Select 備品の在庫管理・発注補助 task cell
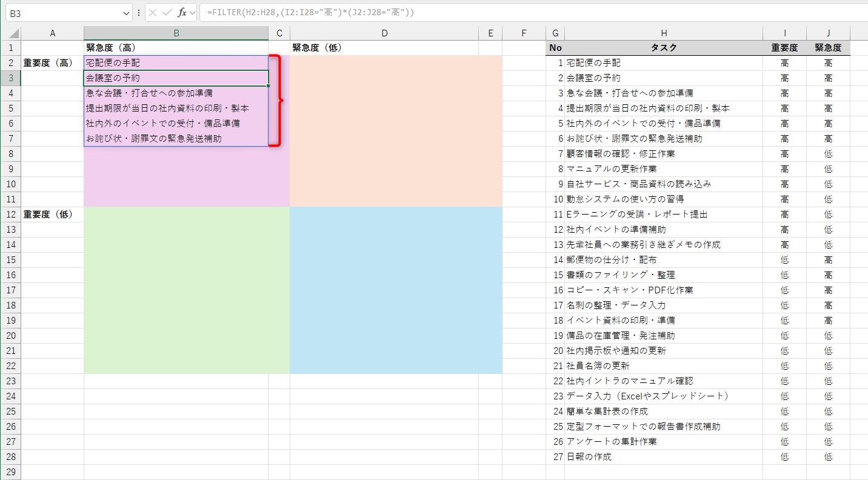 664,336
